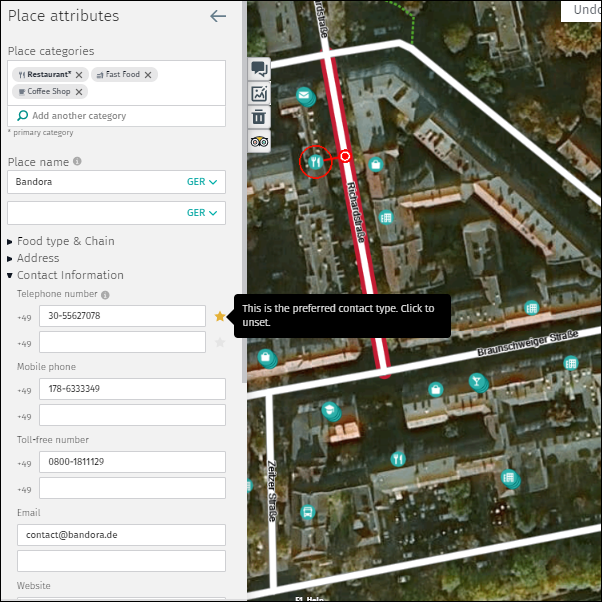Collapse the Contact Information section
The width and height of the screenshot is (602, 602).
(x=66, y=275)
